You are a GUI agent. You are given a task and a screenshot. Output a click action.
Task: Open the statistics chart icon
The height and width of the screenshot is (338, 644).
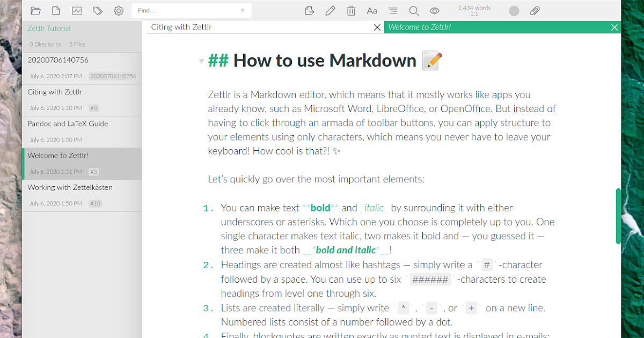tap(77, 11)
